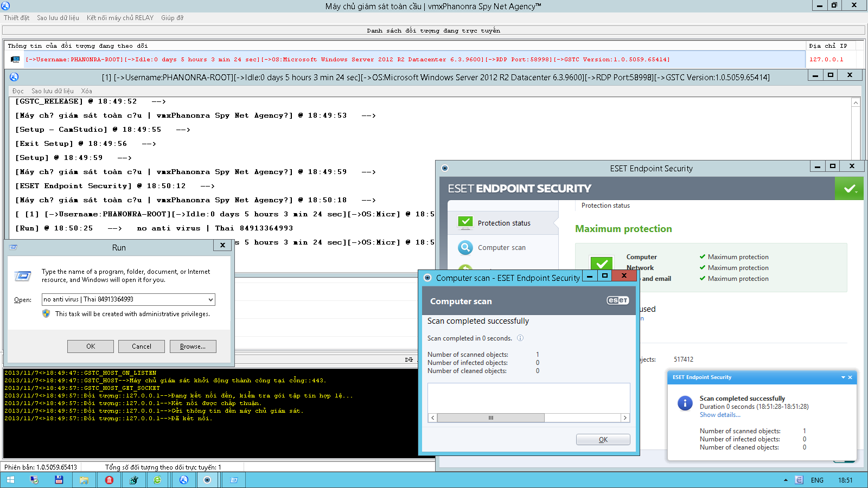The width and height of the screenshot is (868, 488).
Task: Open Sao lưu dữ liệu in session window
Action: pos(53,91)
